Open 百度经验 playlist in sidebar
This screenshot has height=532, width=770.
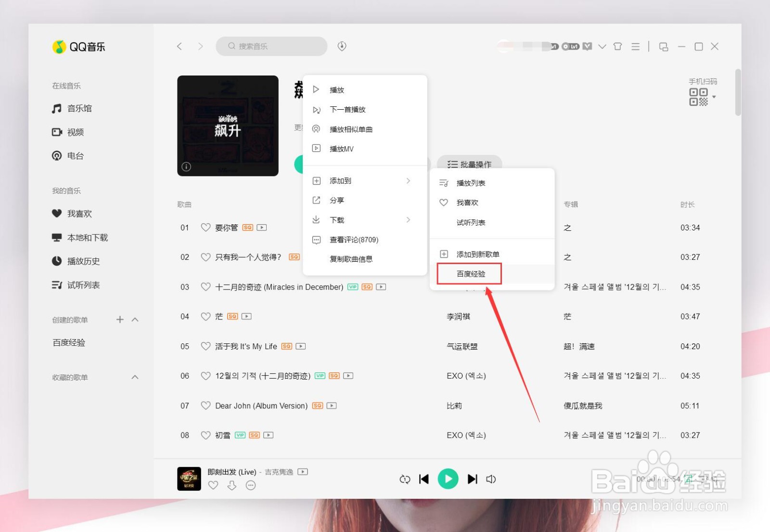(69, 342)
